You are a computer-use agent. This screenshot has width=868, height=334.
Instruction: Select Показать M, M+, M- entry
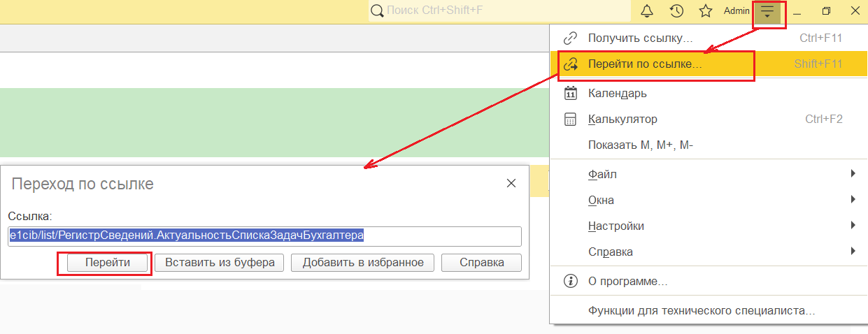(640, 145)
